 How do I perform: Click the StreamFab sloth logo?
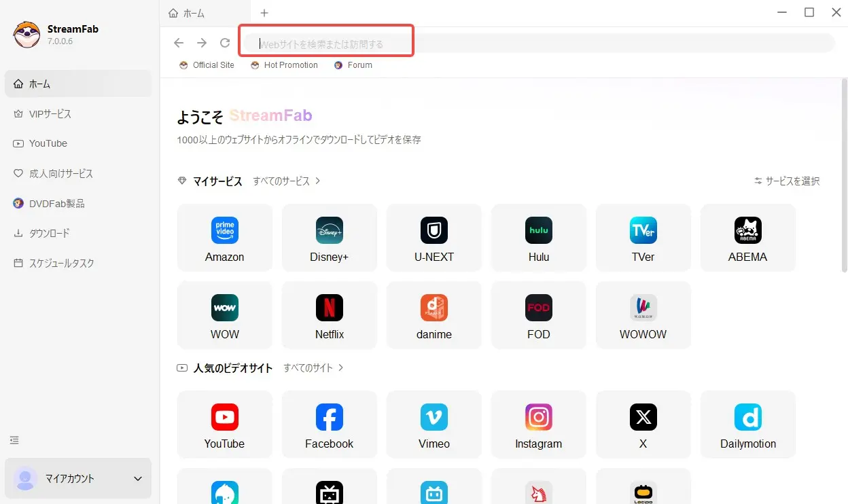click(x=26, y=35)
